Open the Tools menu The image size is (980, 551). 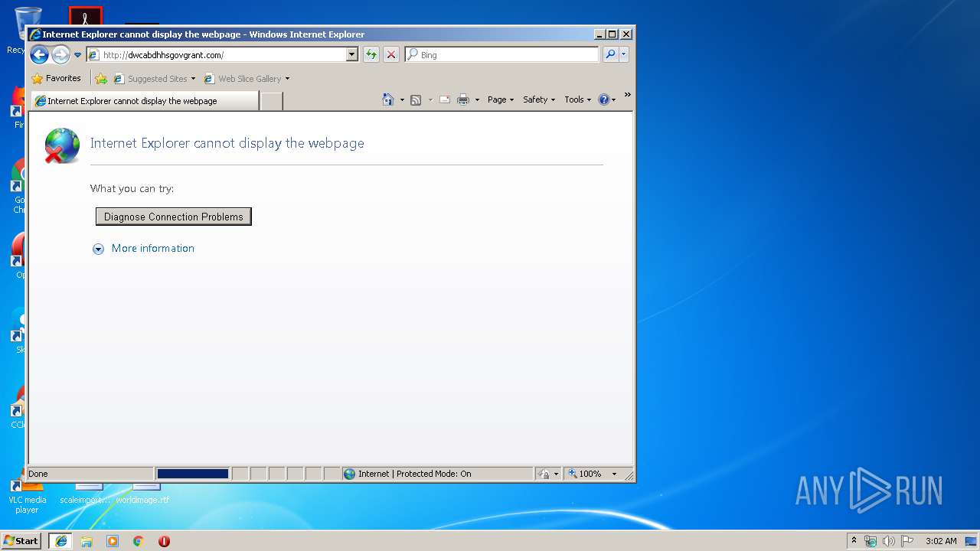point(577,99)
